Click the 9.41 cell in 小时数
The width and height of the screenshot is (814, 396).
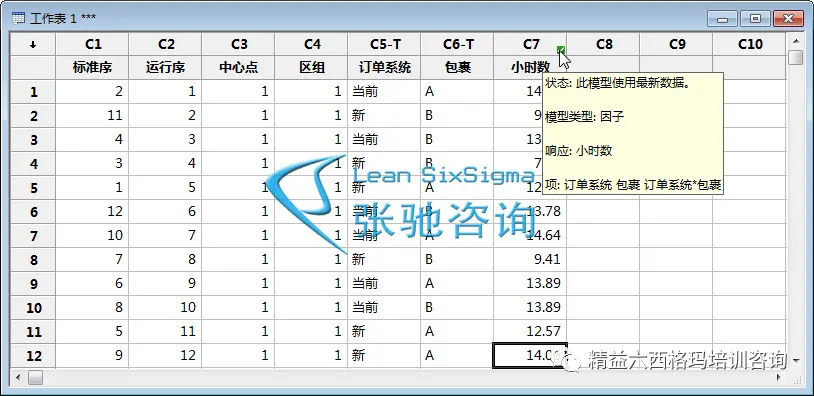tap(531, 260)
